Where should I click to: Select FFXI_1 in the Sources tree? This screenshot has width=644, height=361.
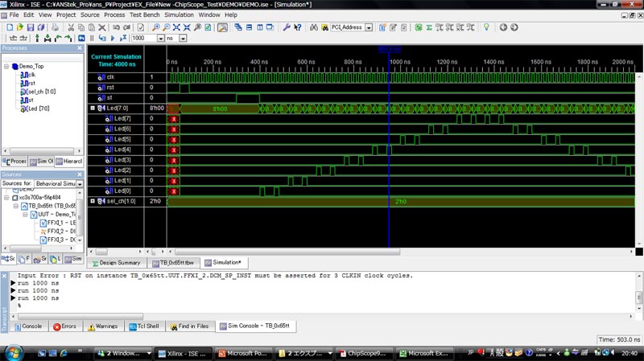pos(57,223)
